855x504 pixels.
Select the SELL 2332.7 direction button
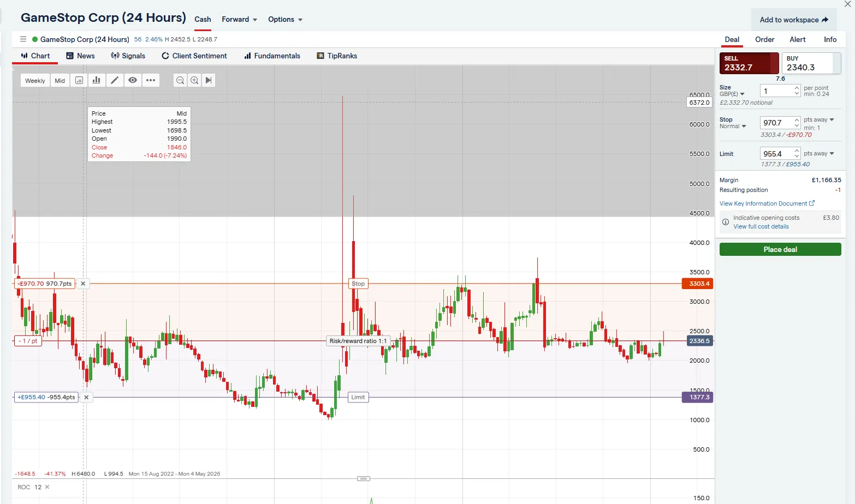(x=749, y=63)
